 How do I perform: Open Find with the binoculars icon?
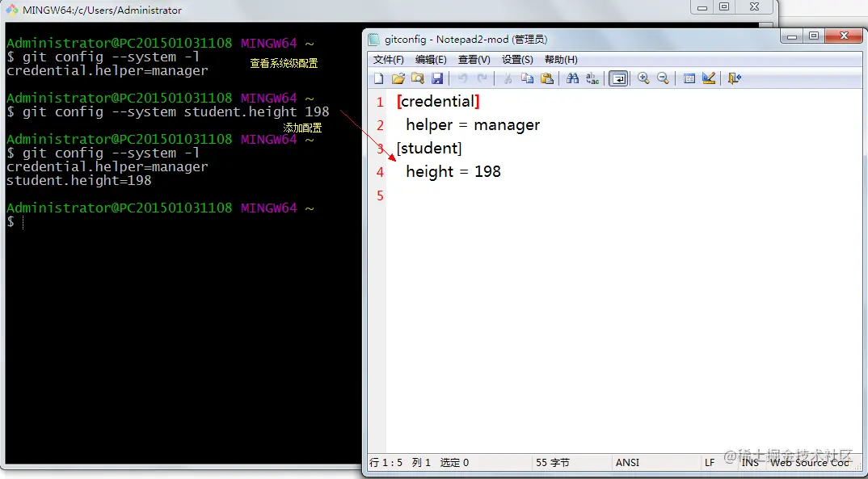[572, 78]
